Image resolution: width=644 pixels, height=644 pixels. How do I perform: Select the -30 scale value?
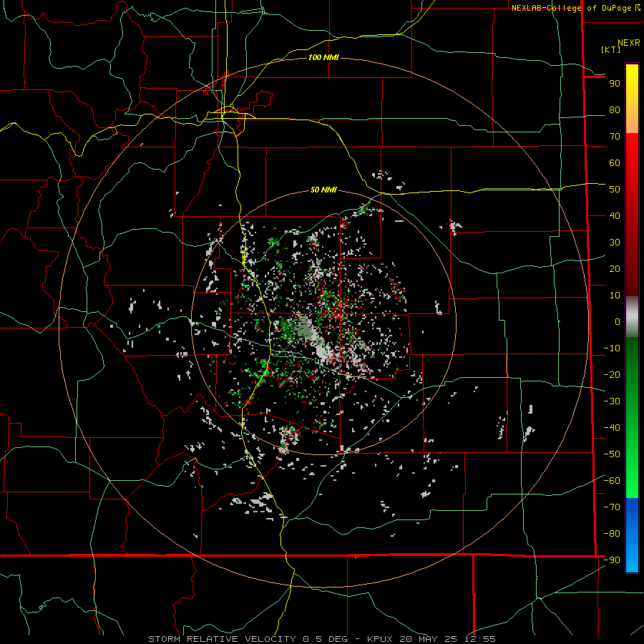click(x=612, y=401)
